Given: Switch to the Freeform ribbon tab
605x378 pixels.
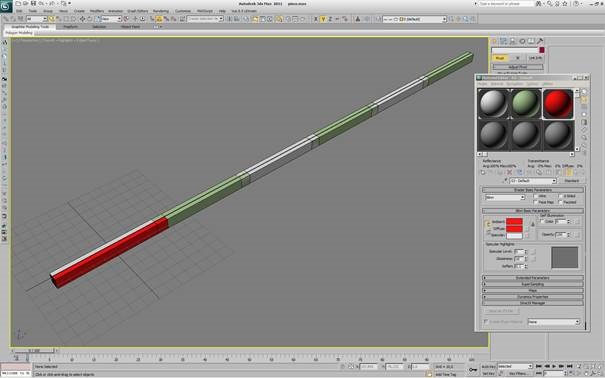Looking at the screenshot, I should click(71, 27).
